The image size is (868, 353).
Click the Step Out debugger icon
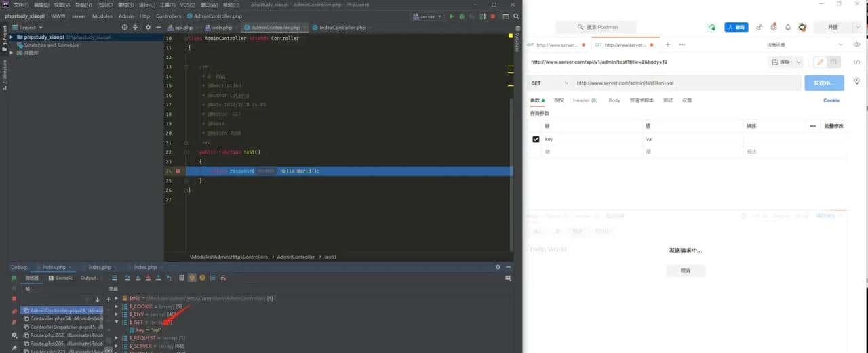pyautogui.click(x=158, y=278)
